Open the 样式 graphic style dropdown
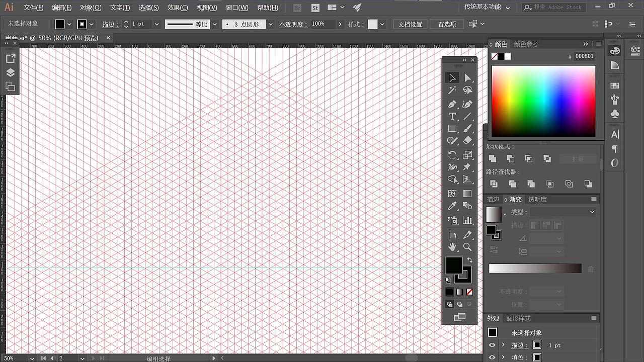The height and width of the screenshot is (362, 644). 383,24
